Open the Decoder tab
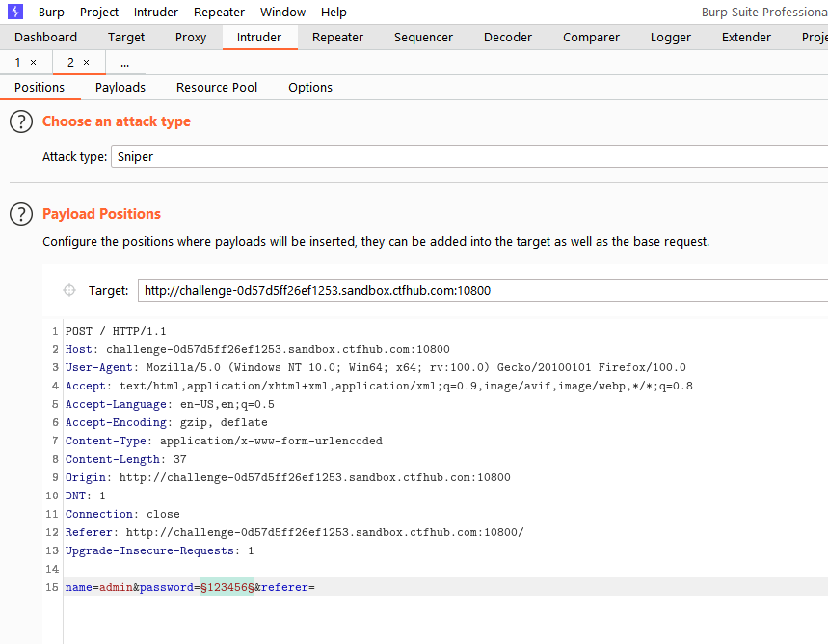 507,37
